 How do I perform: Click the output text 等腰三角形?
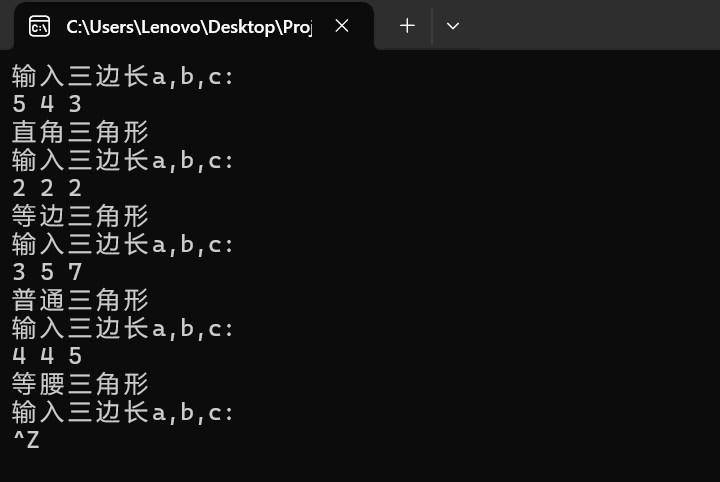coord(80,384)
